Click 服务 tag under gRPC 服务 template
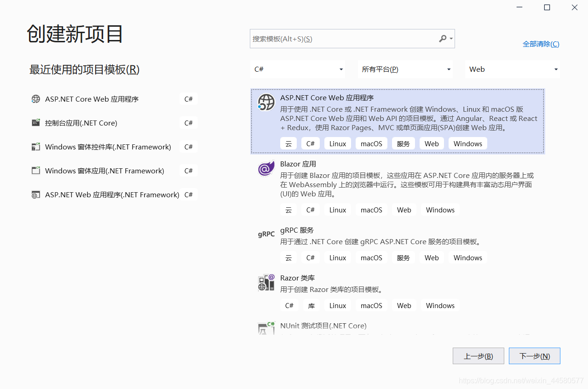The height and width of the screenshot is (389, 588). click(x=404, y=257)
